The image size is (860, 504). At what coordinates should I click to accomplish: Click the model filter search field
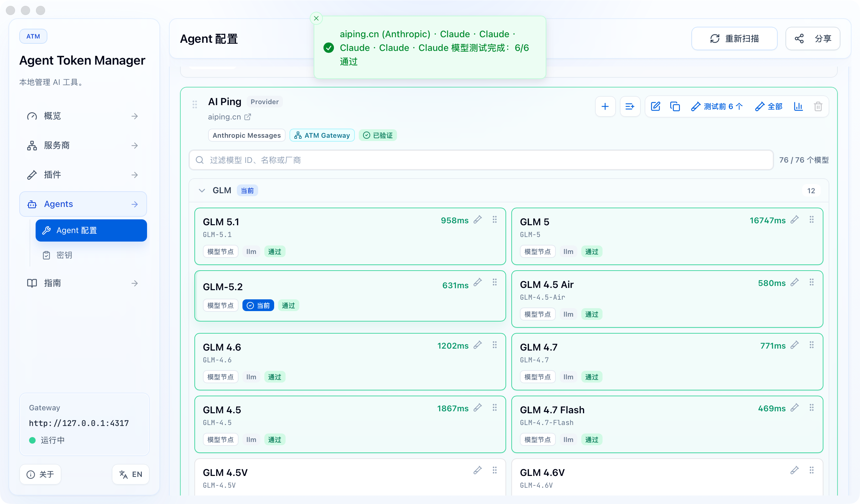(x=481, y=160)
